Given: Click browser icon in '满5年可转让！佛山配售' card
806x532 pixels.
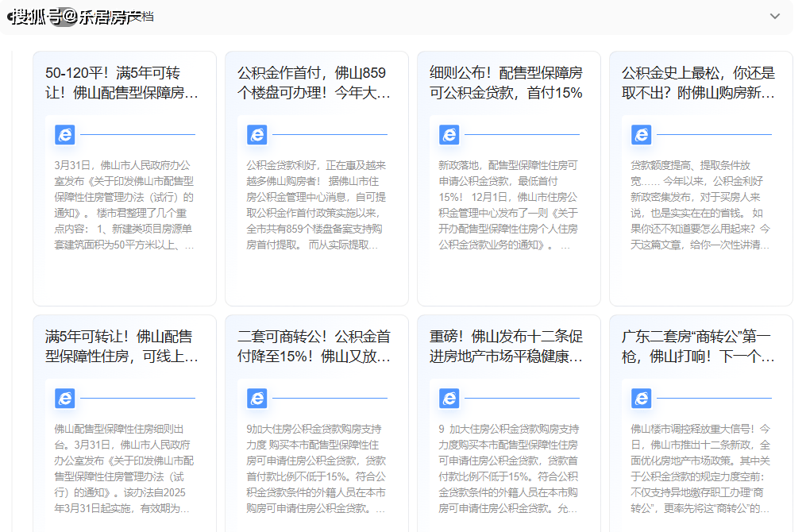Looking at the screenshot, I should point(65,399).
